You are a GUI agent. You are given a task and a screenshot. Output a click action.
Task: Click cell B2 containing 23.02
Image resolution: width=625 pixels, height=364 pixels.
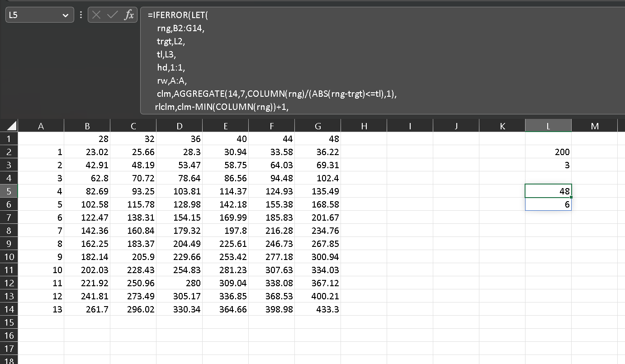(87, 151)
